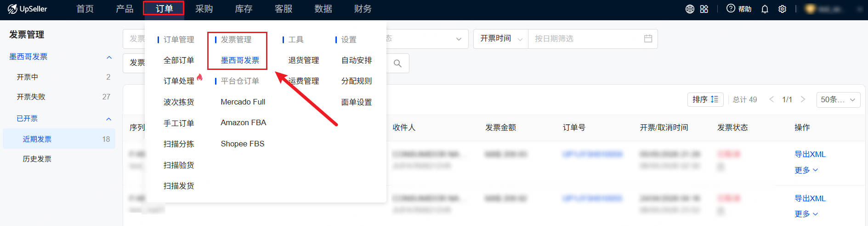The width and height of the screenshot is (868, 226).
Task: Choose 扫描分拣 in the dropdown menu
Action: click(x=179, y=144)
